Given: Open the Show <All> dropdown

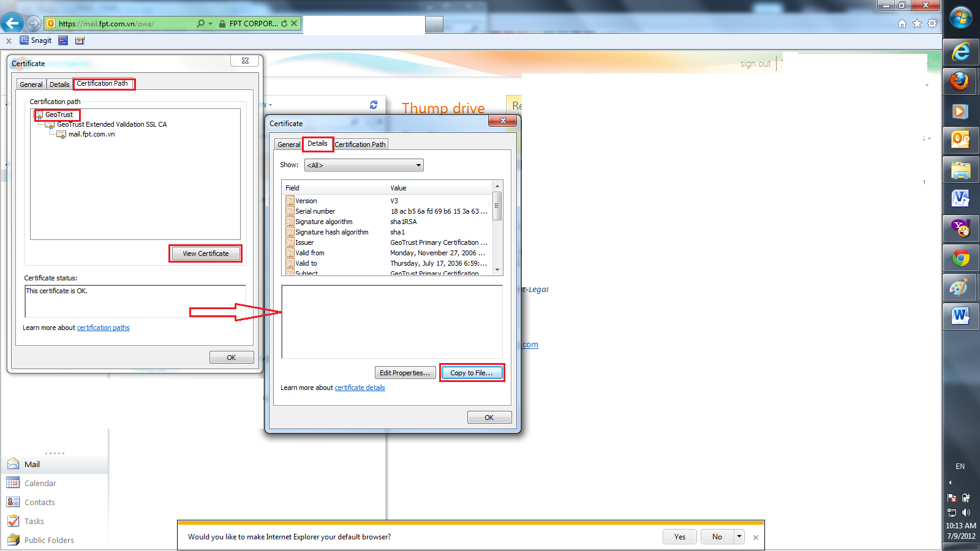Looking at the screenshot, I should click(x=364, y=165).
